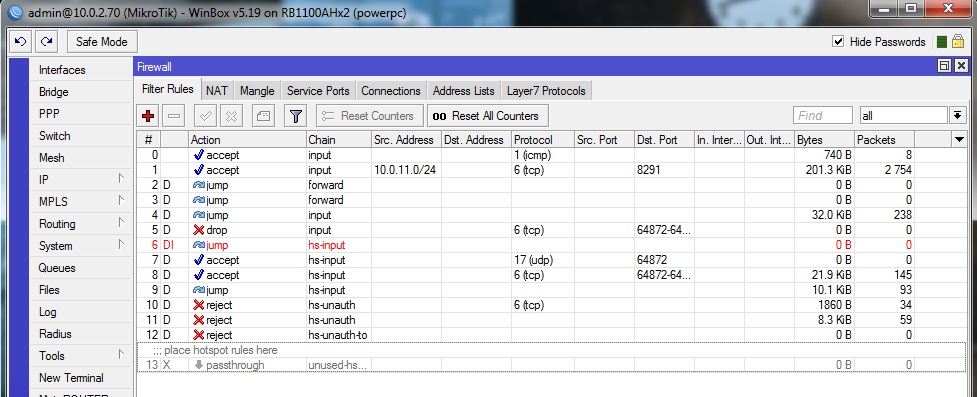
Task: Sort by the Packets column header
Action: [884, 140]
